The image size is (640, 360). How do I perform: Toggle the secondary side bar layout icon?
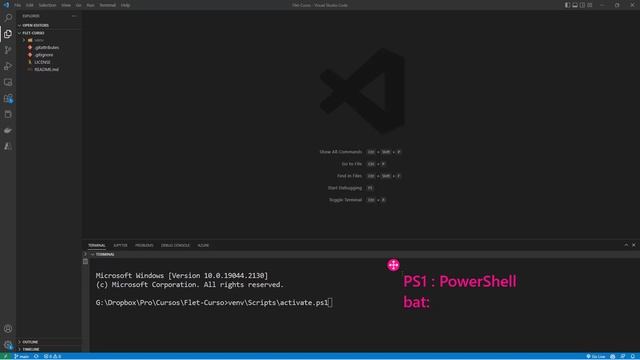(x=582, y=5)
